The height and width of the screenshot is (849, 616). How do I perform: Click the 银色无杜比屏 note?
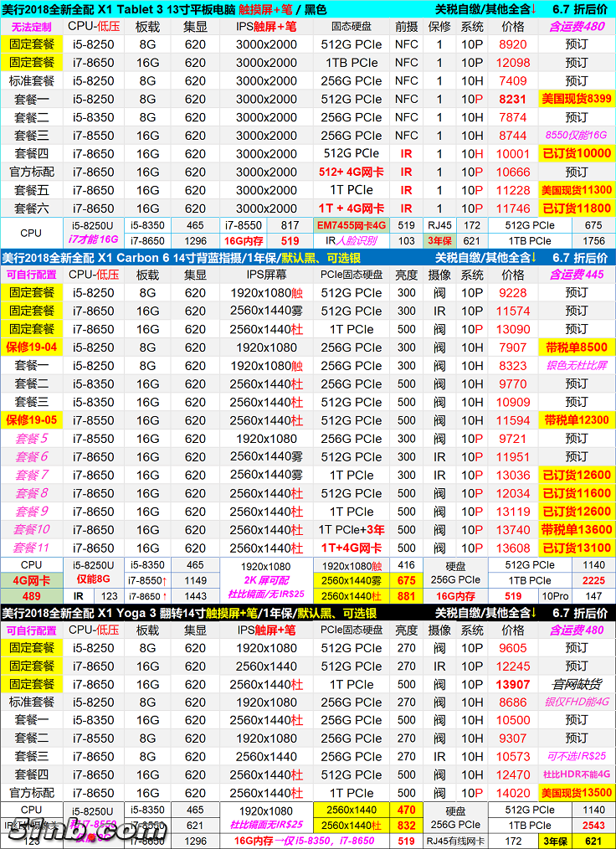tap(577, 366)
